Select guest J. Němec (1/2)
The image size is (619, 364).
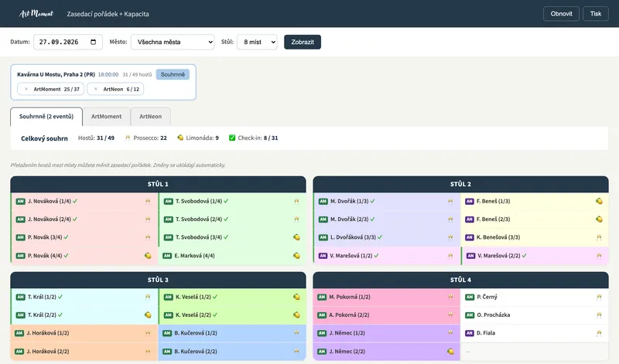pyautogui.click(x=387, y=333)
